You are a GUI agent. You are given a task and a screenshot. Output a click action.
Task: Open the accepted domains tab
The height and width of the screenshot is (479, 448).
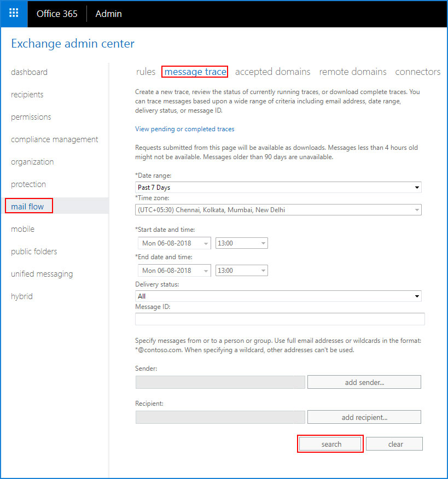pyautogui.click(x=272, y=72)
